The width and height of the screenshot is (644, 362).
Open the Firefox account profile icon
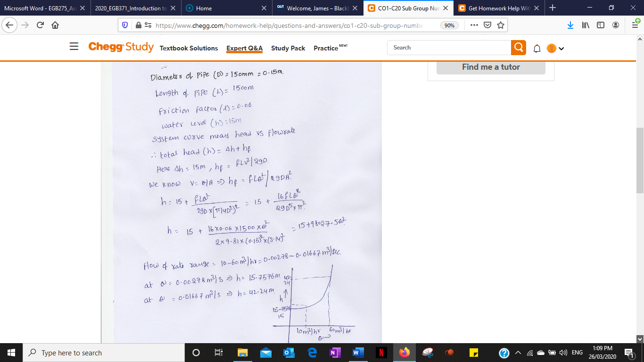[x=615, y=25]
